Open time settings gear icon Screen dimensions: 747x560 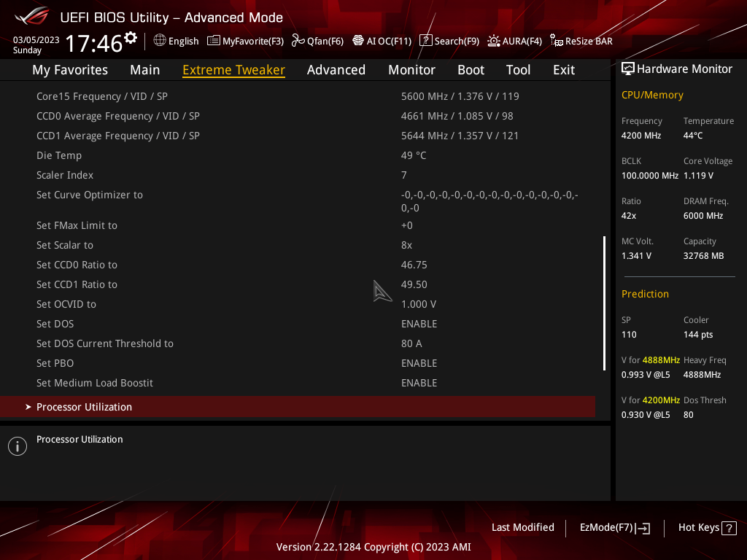point(131,38)
